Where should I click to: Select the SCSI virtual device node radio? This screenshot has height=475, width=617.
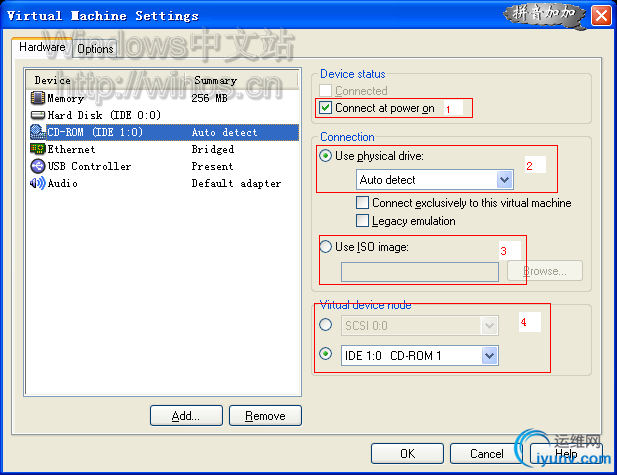tap(325, 325)
